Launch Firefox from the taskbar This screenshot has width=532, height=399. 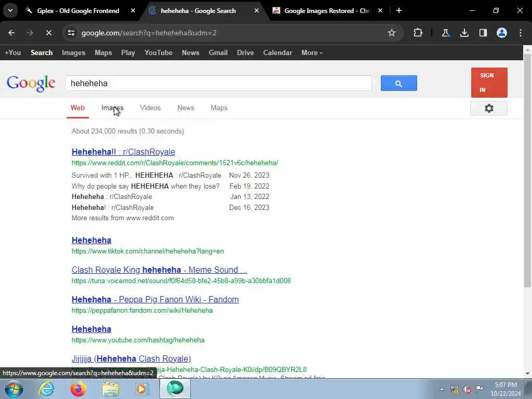[78, 389]
